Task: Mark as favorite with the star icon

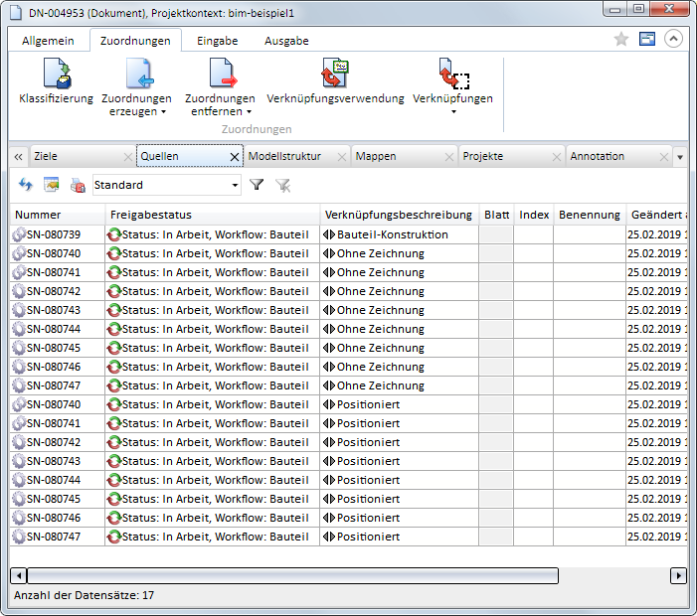Action: click(x=621, y=39)
